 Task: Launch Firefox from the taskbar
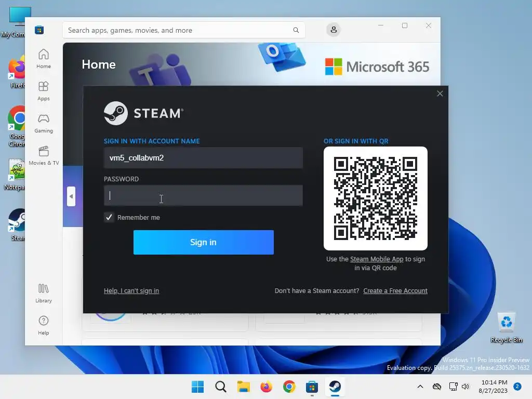pos(267,387)
